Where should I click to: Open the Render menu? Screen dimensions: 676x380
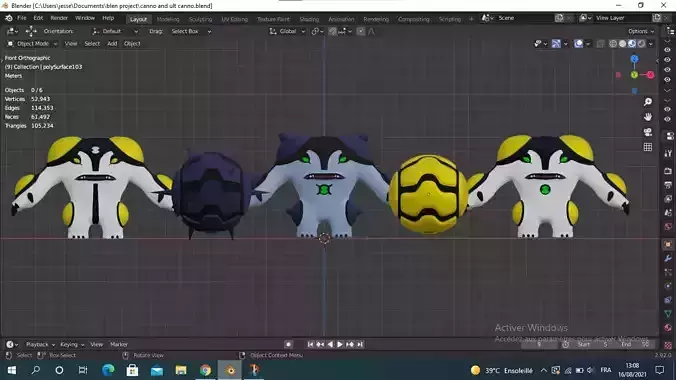tap(59, 18)
